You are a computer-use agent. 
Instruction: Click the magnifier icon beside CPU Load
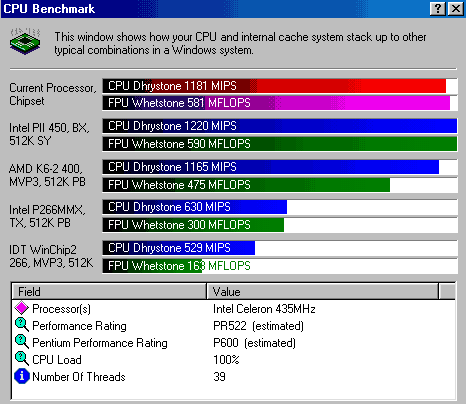[x=22, y=359]
